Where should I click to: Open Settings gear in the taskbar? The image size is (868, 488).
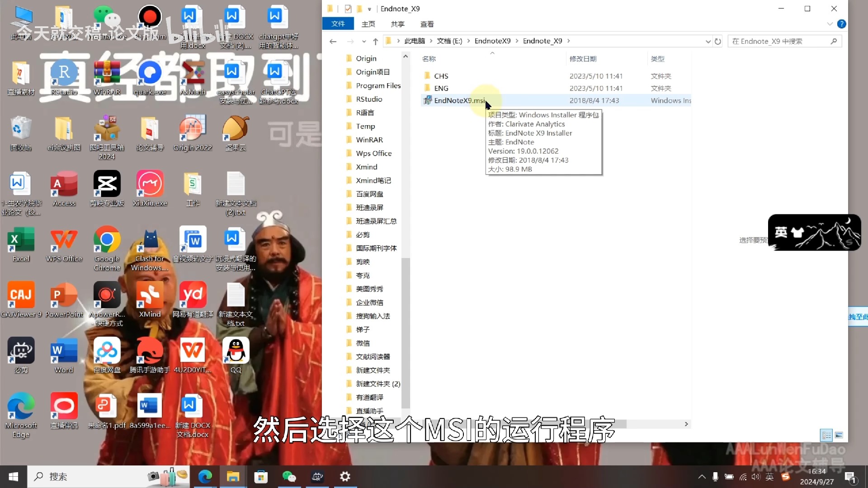tap(345, 477)
